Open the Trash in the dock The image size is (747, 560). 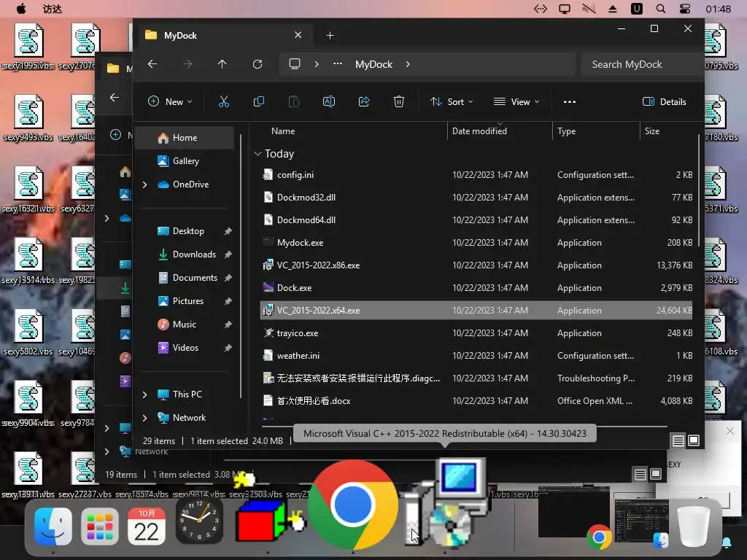click(x=694, y=526)
